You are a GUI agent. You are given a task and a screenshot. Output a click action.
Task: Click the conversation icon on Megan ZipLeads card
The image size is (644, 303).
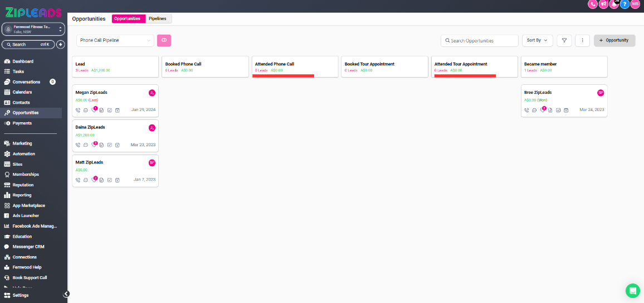pos(85,110)
